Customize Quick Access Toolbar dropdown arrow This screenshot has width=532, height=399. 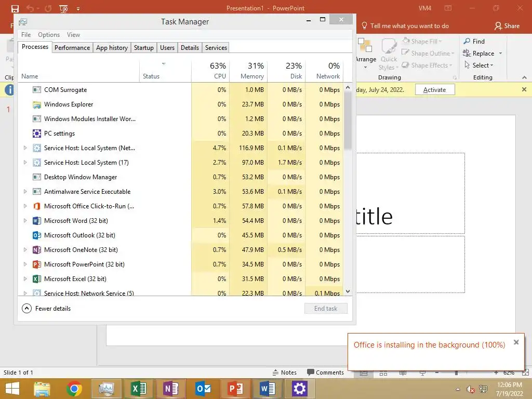(78, 9)
